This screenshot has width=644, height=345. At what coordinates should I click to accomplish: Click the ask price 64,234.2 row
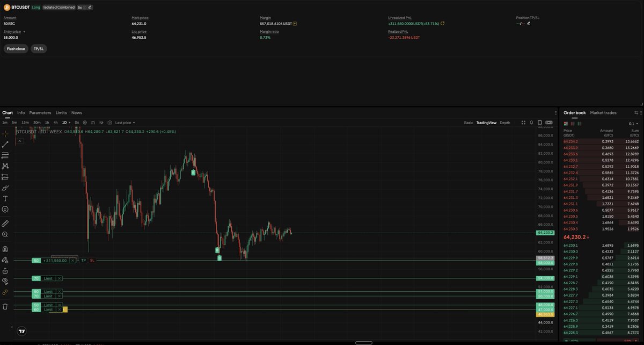[x=601, y=141]
